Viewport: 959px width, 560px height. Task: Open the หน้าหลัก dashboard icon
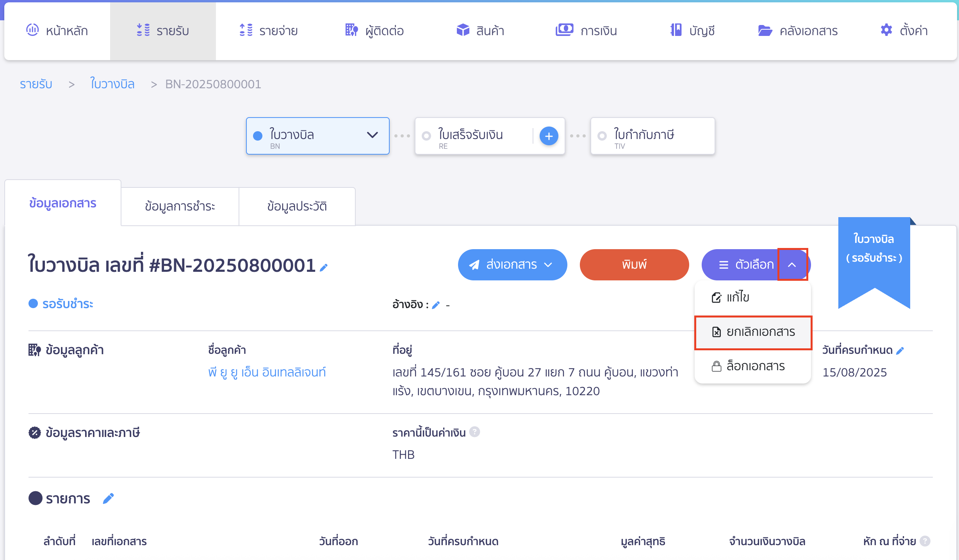pos(32,30)
